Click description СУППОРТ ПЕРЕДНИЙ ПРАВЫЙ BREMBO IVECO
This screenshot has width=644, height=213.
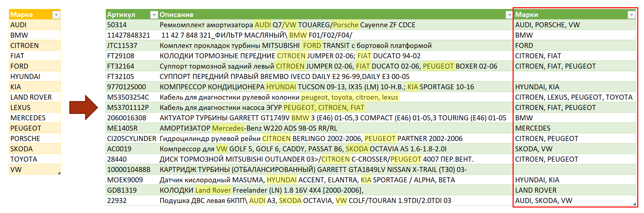336,77
